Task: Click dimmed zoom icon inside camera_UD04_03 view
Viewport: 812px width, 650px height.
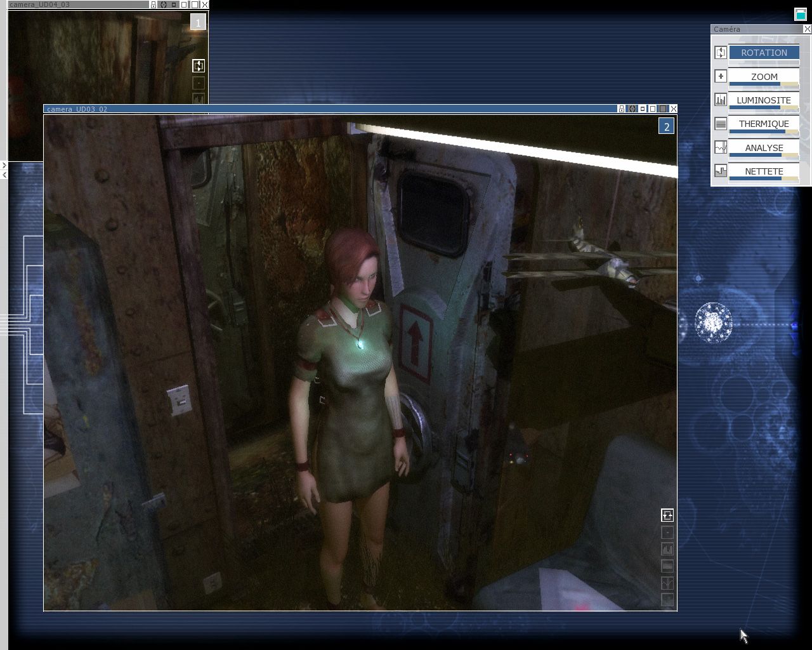Action: [x=199, y=83]
